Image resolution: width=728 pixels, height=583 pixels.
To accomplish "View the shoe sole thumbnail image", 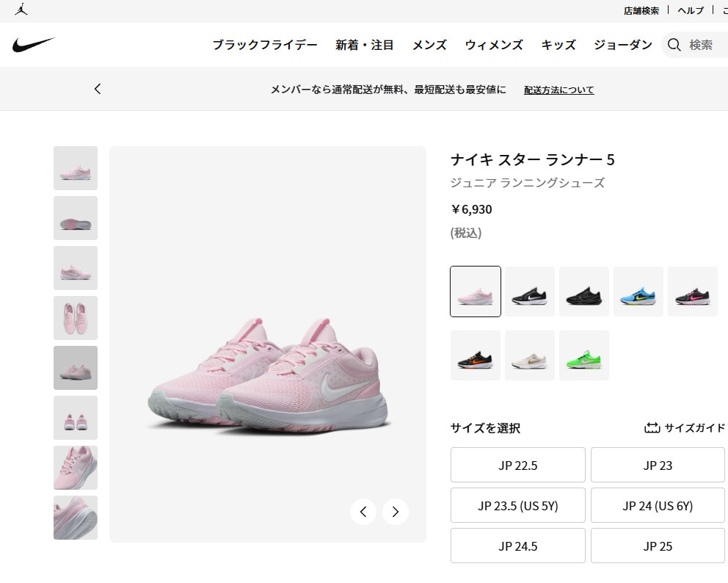I will (76, 218).
